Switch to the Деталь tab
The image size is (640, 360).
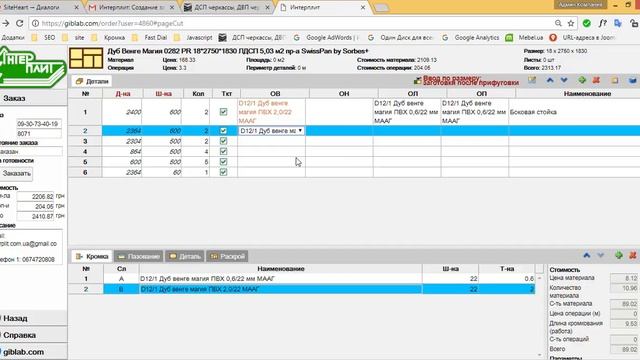tap(184, 256)
